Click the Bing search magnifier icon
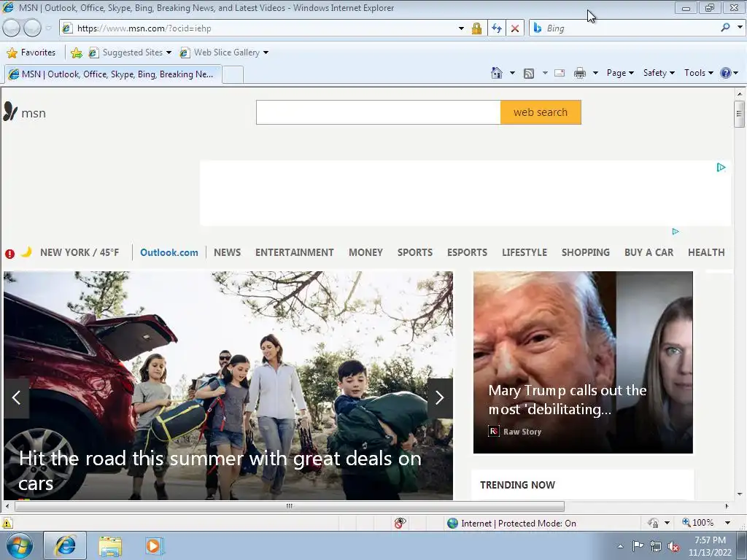 point(725,28)
